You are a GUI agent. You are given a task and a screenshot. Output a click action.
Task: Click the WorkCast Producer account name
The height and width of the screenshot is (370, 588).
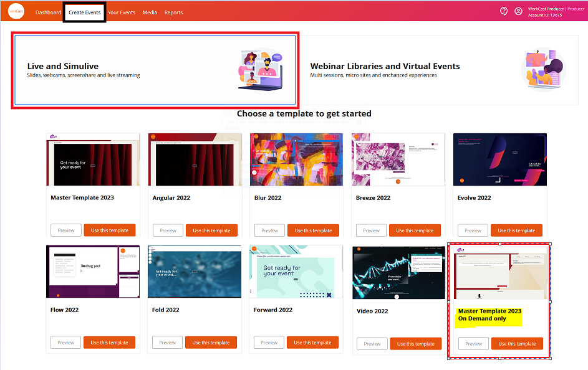[546, 9]
